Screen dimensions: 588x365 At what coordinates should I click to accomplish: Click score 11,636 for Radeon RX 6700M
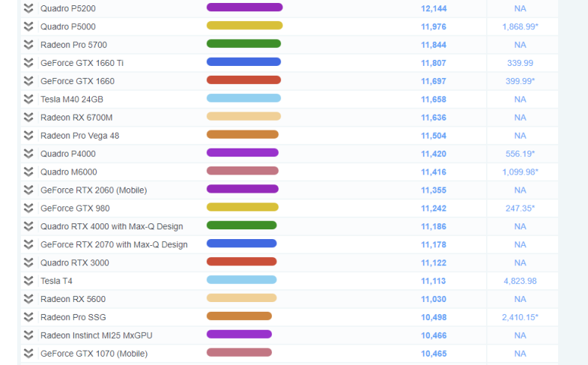[434, 118]
